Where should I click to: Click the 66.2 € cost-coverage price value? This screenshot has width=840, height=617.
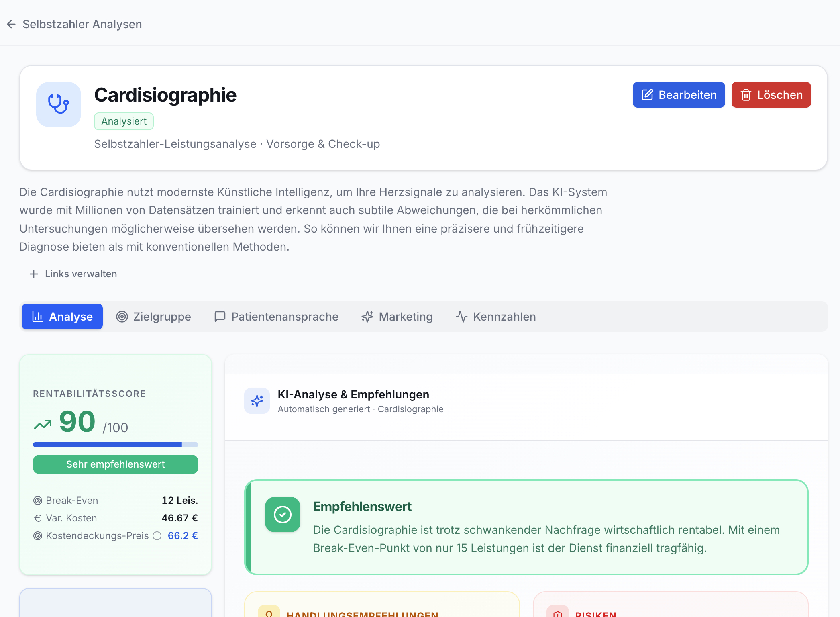[183, 536]
